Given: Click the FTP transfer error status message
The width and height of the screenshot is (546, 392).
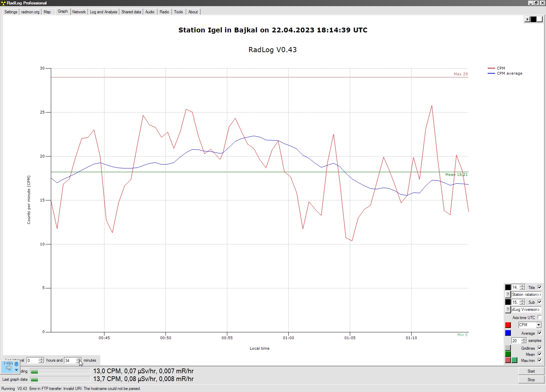Looking at the screenshot, I should pos(85,389).
